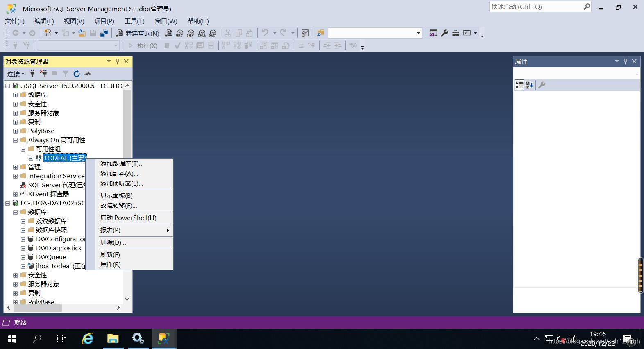Click the Solution Explorer Visual Studio icon

(433, 33)
